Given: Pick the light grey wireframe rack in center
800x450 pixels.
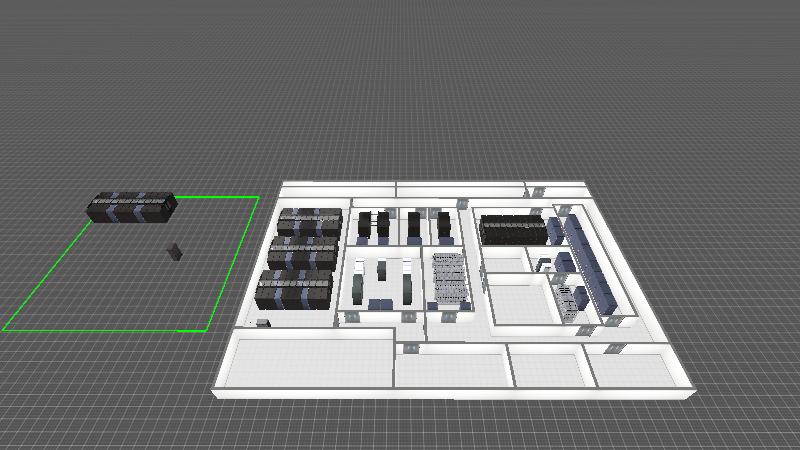Looking at the screenshot, I should pyautogui.click(x=450, y=280).
